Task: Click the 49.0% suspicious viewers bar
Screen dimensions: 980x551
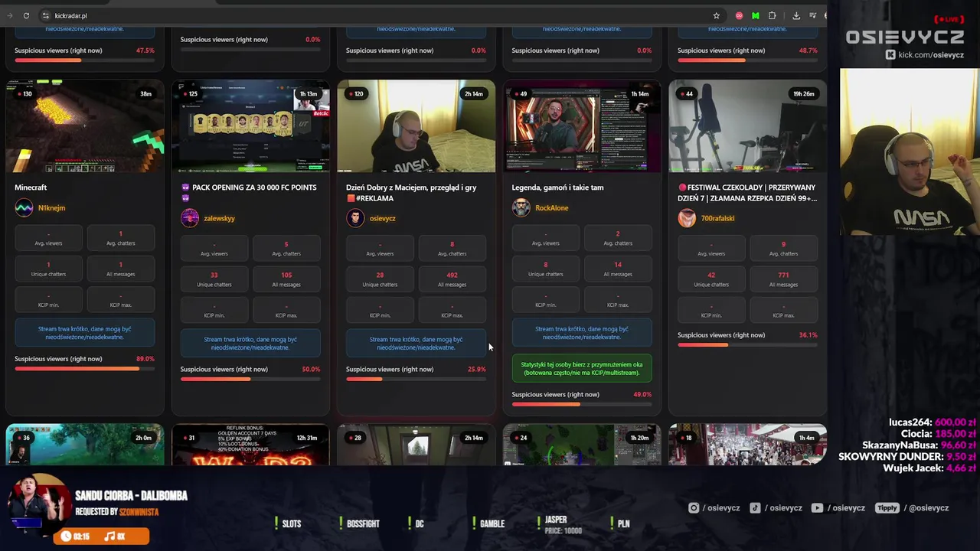Action: pyautogui.click(x=582, y=405)
